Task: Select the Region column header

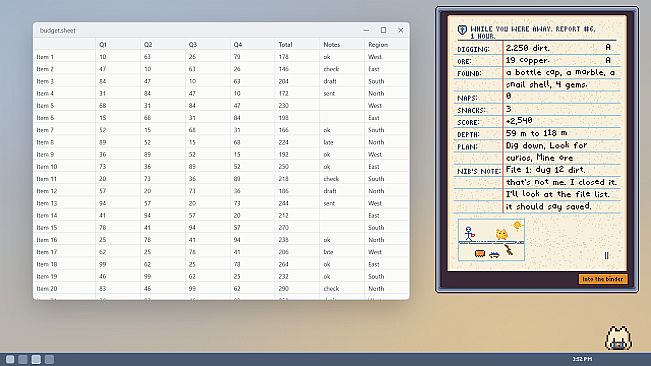Action: tap(378, 44)
